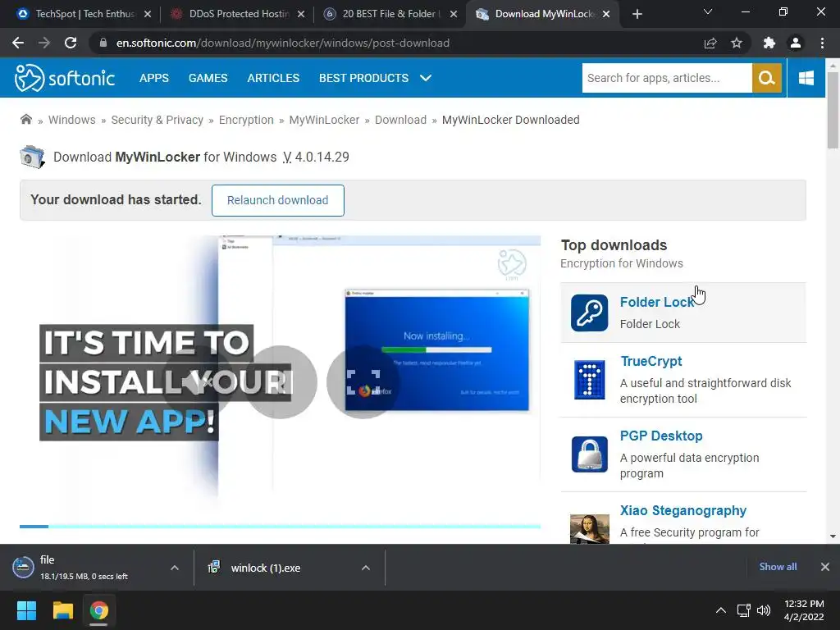Click the 'file' download in progress
840x630 pixels.
(x=84, y=568)
